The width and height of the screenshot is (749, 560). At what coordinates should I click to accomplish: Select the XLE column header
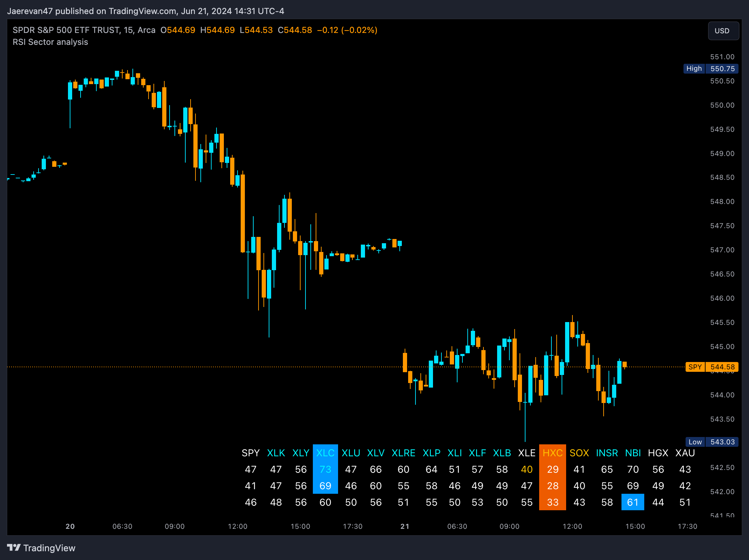point(527,453)
